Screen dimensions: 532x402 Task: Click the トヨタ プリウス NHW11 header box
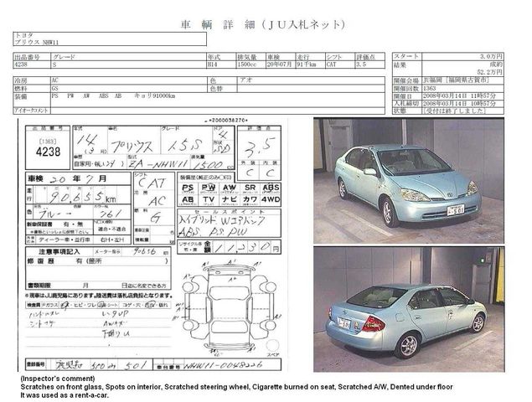pyautogui.click(x=110, y=39)
